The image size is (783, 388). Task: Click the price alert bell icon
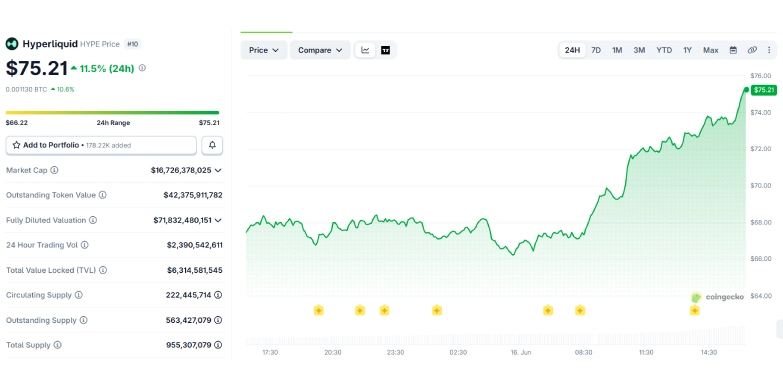(x=212, y=145)
